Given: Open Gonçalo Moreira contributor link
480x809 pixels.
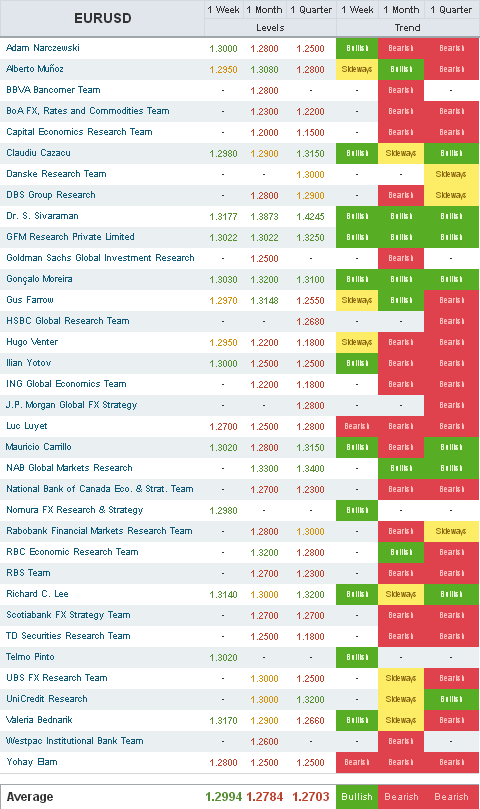Looking at the screenshot, I should [x=39, y=279].
